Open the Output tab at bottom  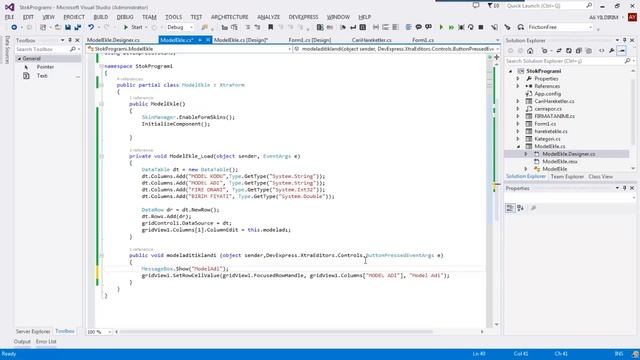click(x=22, y=342)
